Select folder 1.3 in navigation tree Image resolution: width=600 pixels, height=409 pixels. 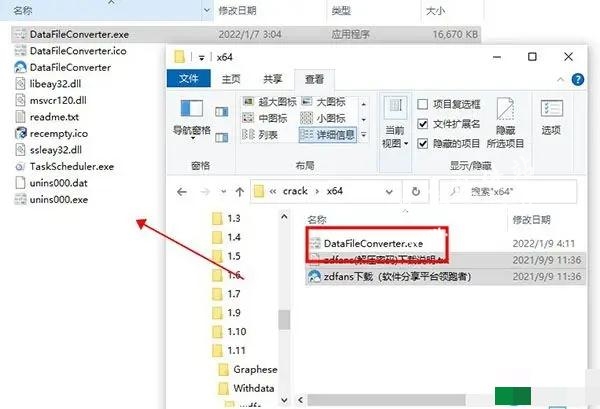point(227,218)
